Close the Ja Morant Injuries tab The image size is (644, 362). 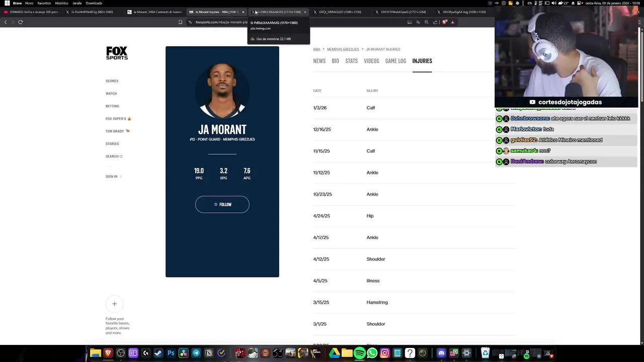[243, 12]
